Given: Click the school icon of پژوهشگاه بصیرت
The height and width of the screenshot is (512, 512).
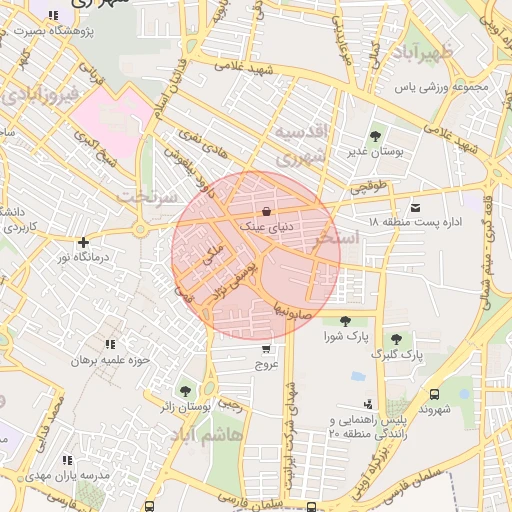Looking at the screenshot, I should tap(53, 15).
